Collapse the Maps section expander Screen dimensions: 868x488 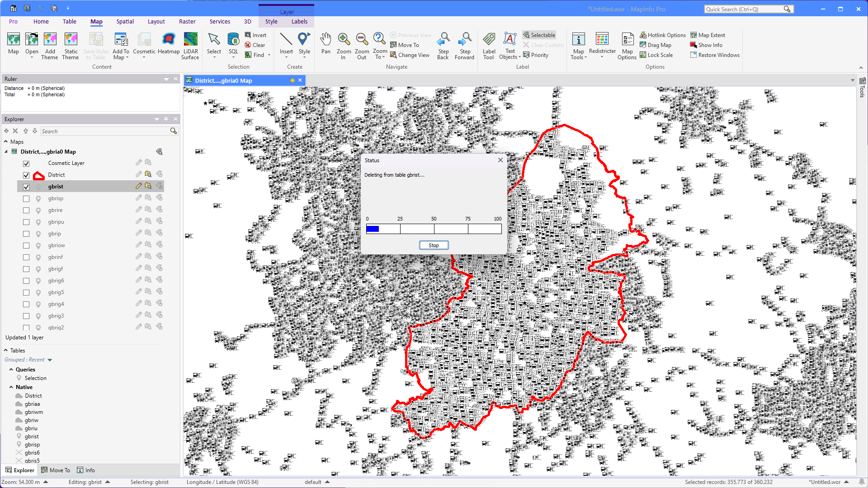coord(6,141)
